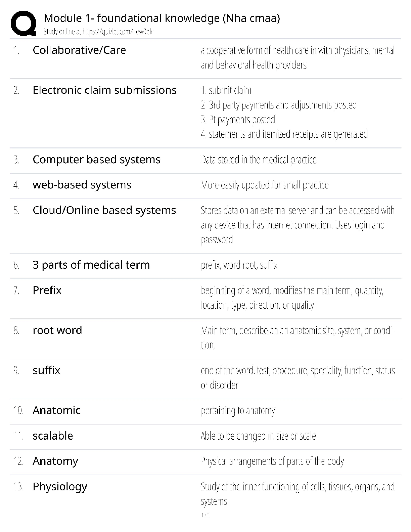Click the Module 1 foundational knowledge title
The height and width of the screenshot is (532, 411).
[162, 18]
